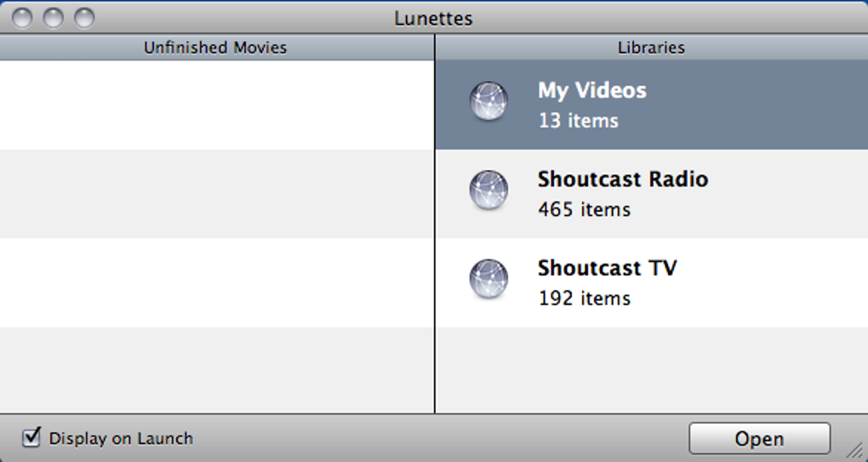Zoom the Lunettes window
Image resolution: width=868 pixels, height=462 pixels.
point(83,17)
